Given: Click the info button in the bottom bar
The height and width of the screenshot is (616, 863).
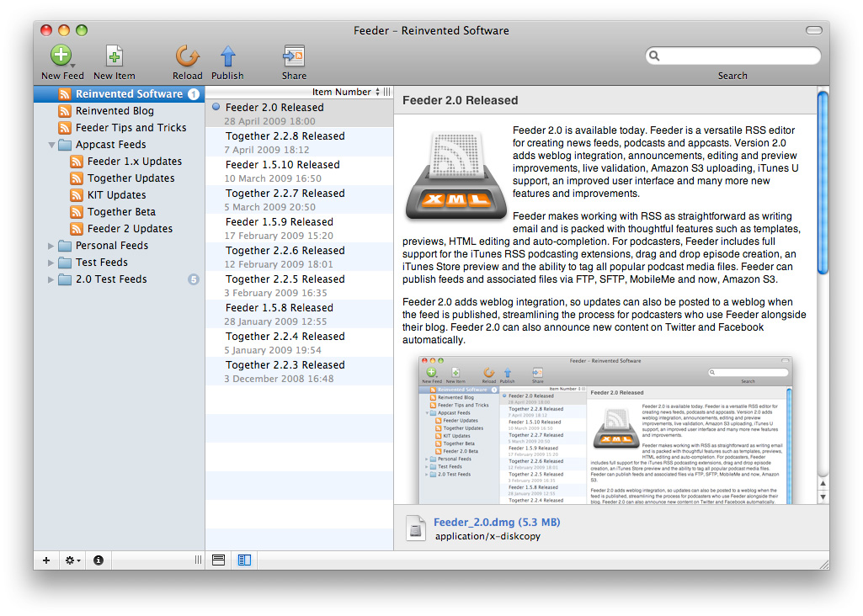Looking at the screenshot, I should tap(99, 560).
